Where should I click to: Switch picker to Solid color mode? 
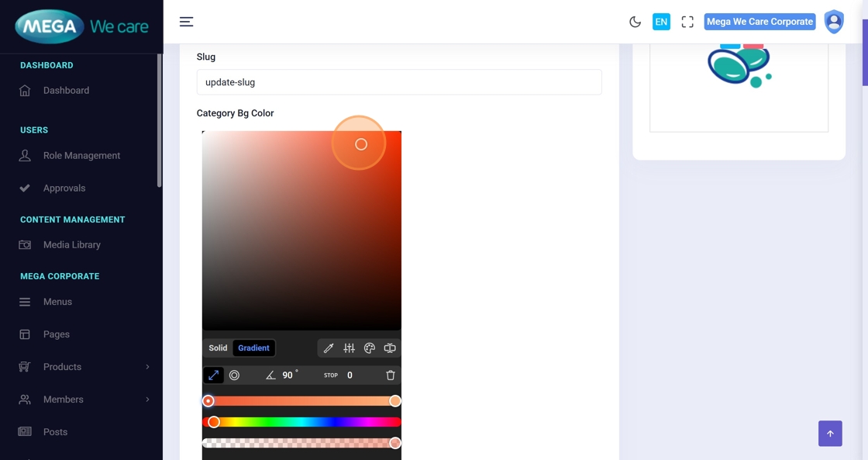coord(218,348)
